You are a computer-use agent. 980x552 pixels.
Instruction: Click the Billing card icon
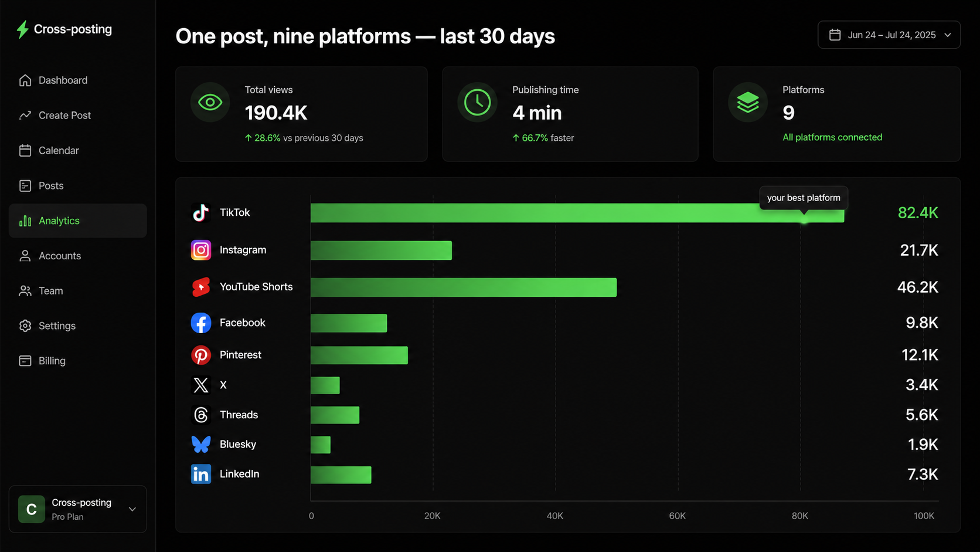click(x=25, y=361)
